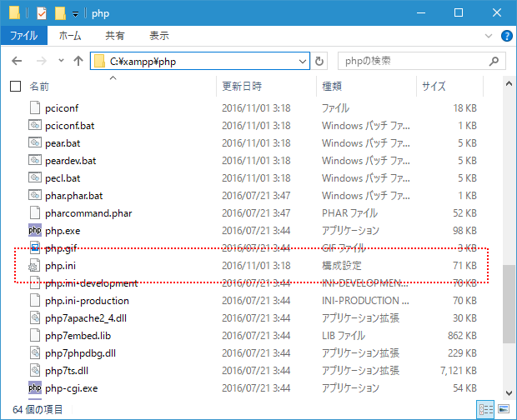Click the pciconf.bat batch file icon

point(35,125)
